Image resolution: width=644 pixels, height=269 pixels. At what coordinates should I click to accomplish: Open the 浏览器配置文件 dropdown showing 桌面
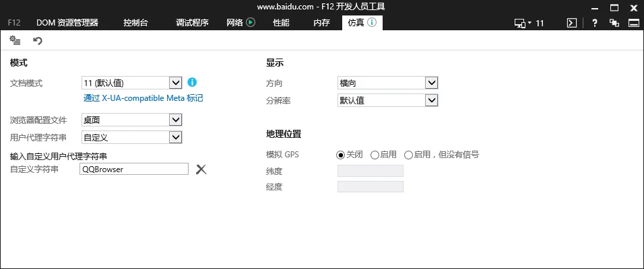[x=175, y=120]
